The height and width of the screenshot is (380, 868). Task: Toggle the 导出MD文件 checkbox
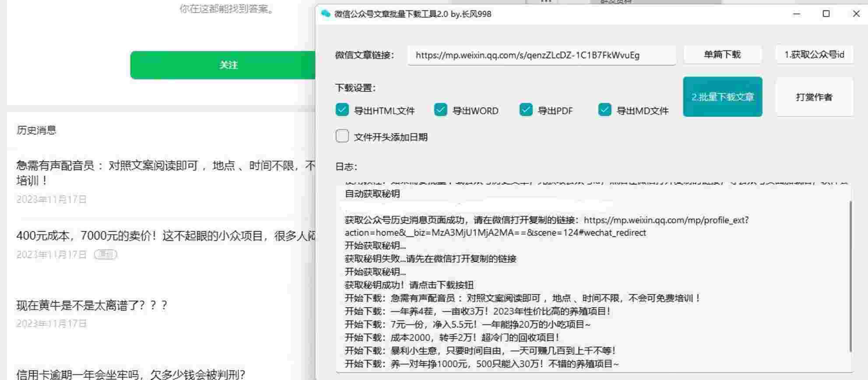point(604,110)
